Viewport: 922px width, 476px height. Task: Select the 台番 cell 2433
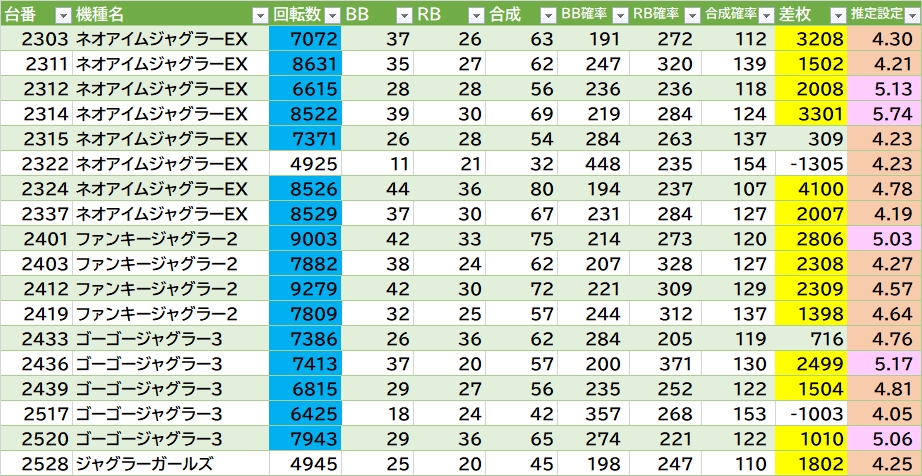(36, 339)
